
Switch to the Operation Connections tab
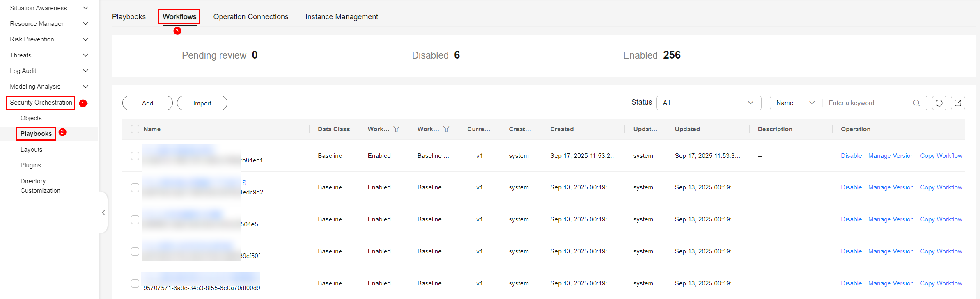(250, 17)
